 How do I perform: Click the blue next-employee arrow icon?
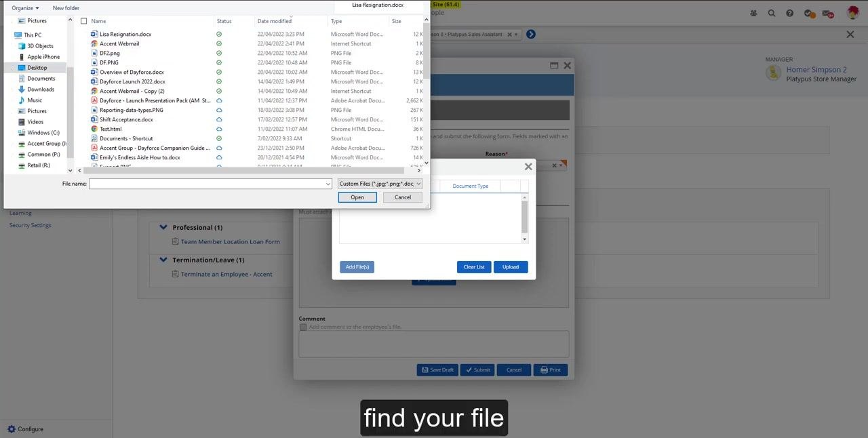point(531,34)
